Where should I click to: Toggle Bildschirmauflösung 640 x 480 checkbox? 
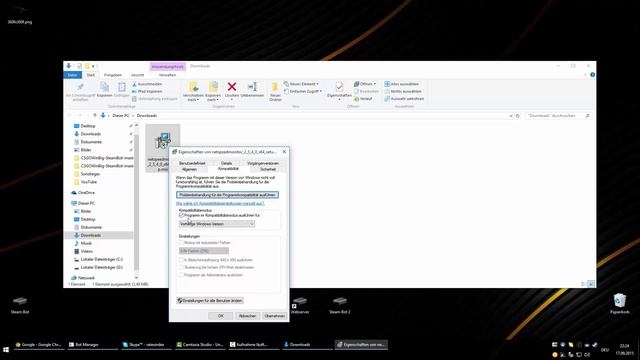(181, 260)
